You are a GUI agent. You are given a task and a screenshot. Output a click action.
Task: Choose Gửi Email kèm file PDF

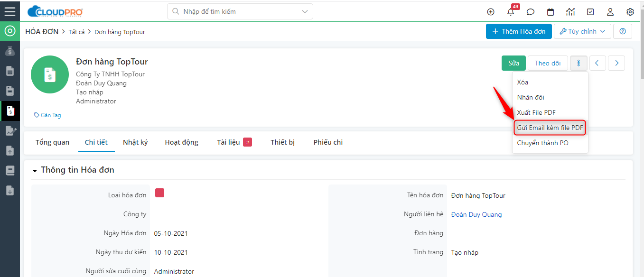tap(550, 128)
